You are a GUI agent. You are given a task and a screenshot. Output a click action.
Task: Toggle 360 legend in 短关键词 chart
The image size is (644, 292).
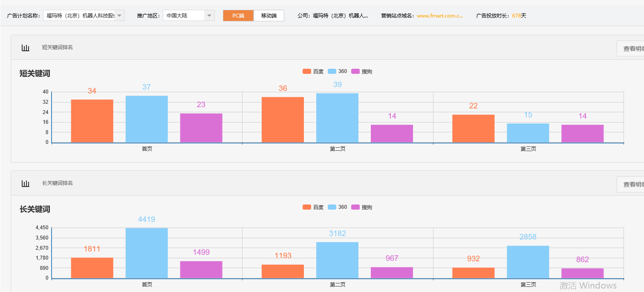pyautogui.click(x=338, y=72)
